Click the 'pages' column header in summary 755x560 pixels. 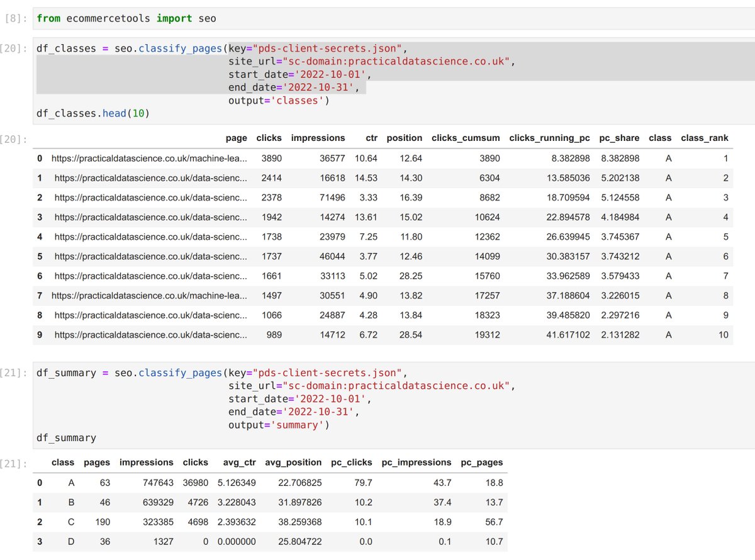click(x=97, y=462)
